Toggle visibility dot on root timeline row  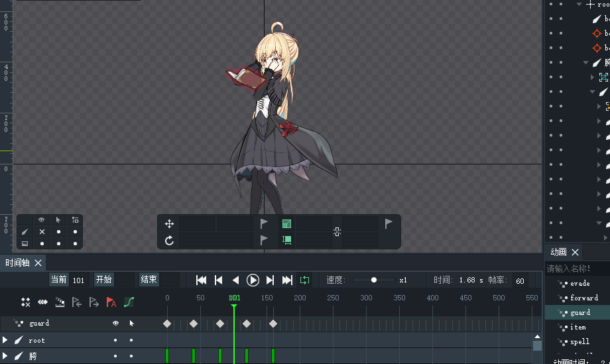tap(115, 340)
